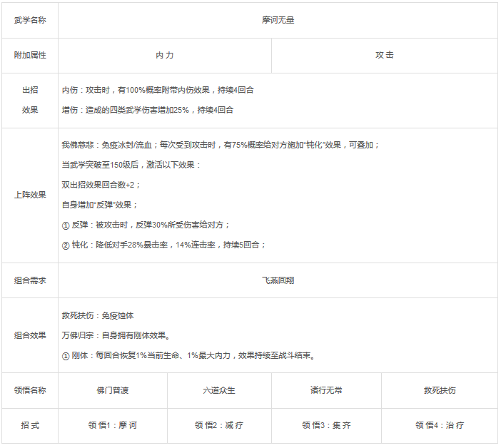Click the 救死扶伤：免疫蚀体 combo effect line
501x448 pixels.
tap(98, 316)
